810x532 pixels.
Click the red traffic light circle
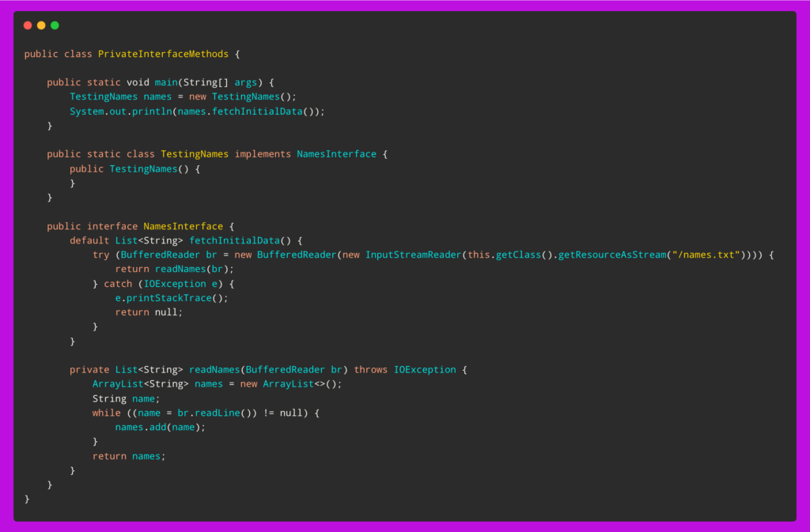coord(28,25)
